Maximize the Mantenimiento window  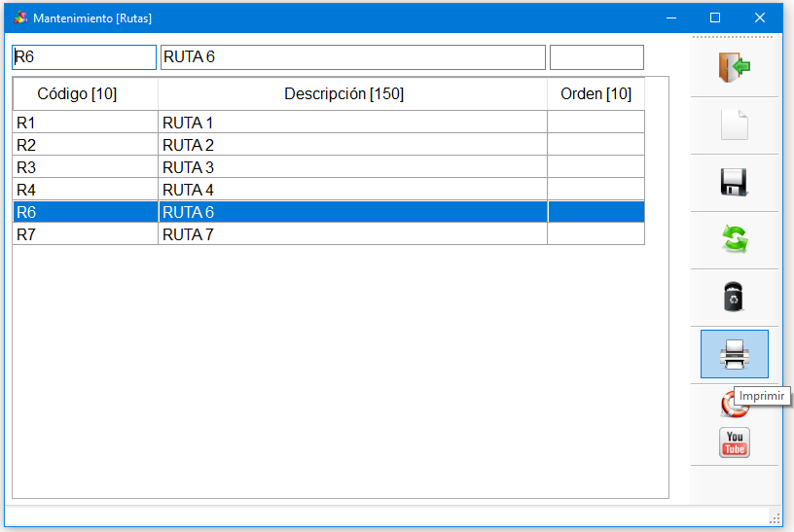(715, 18)
